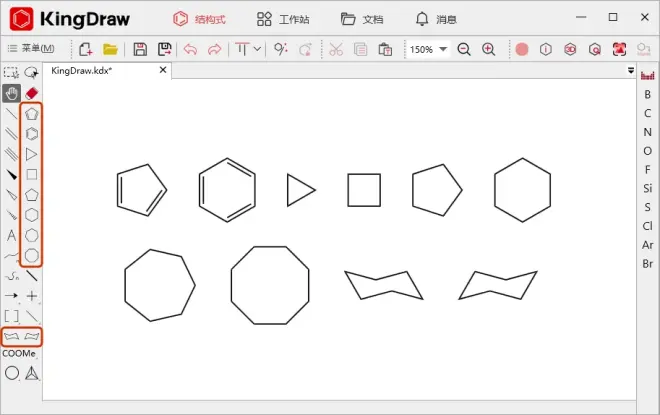Click the hexagon search icon
The image size is (660, 415).
coord(595,49)
